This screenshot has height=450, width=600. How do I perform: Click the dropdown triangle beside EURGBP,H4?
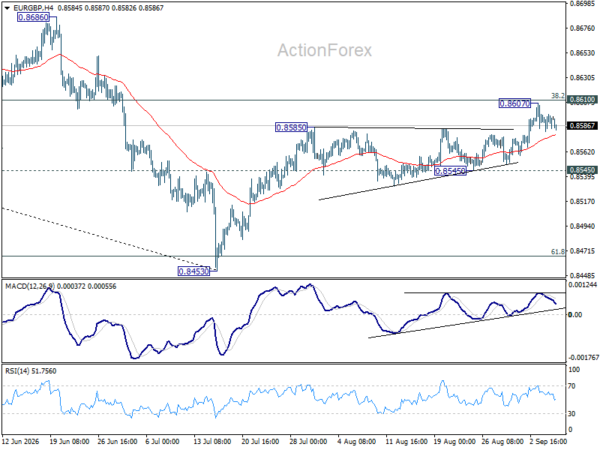click(x=7, y=8)
